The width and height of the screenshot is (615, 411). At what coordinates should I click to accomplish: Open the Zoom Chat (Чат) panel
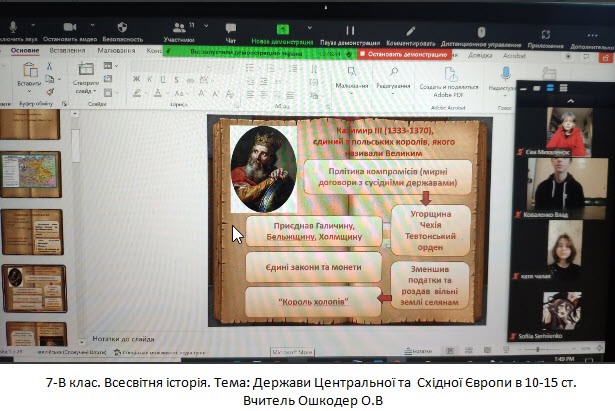[x=231, y=29]
